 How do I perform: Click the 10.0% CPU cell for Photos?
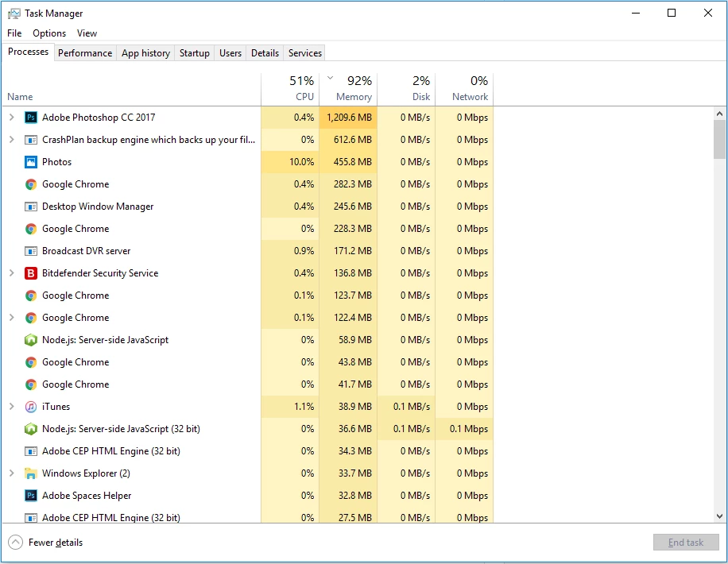tap(290, 162)
